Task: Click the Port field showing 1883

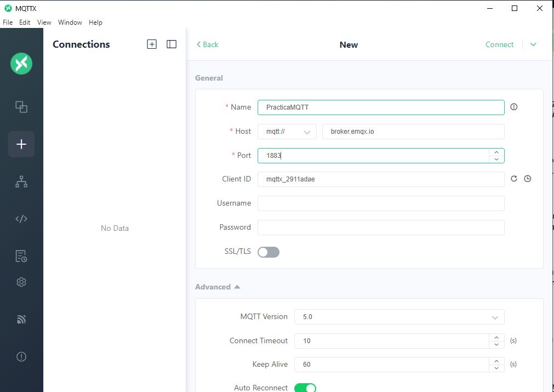Action: tap(373, 156)
